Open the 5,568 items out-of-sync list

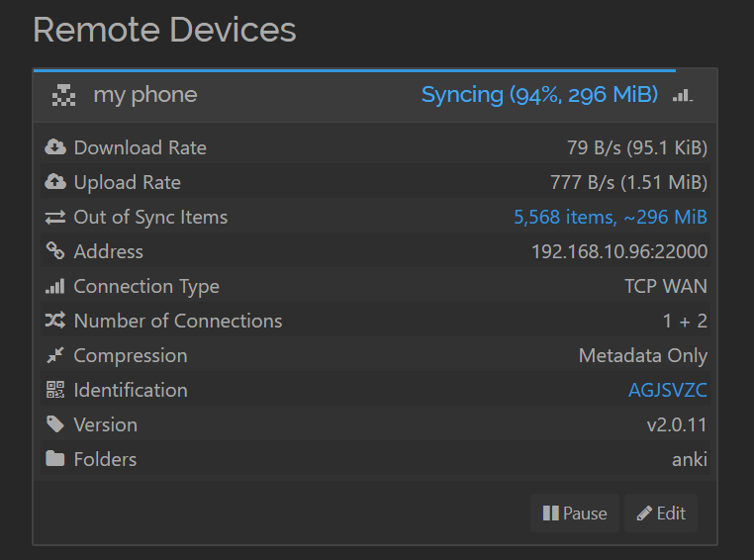coord(610,217)
